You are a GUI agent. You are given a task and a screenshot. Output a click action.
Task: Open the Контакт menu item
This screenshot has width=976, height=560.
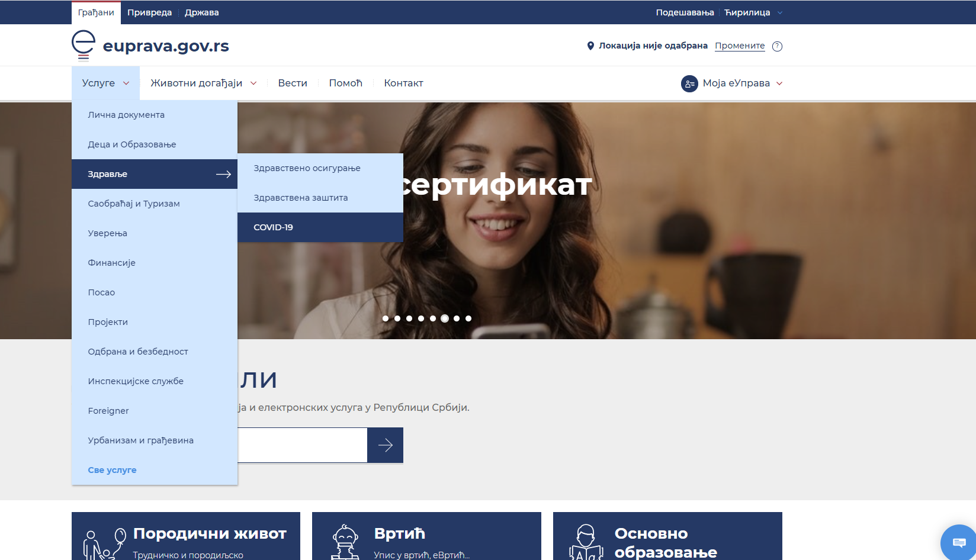[403, 83]
